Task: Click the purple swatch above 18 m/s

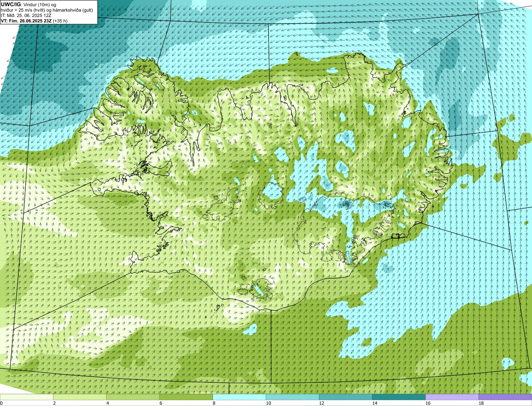Action: (505, 397)
